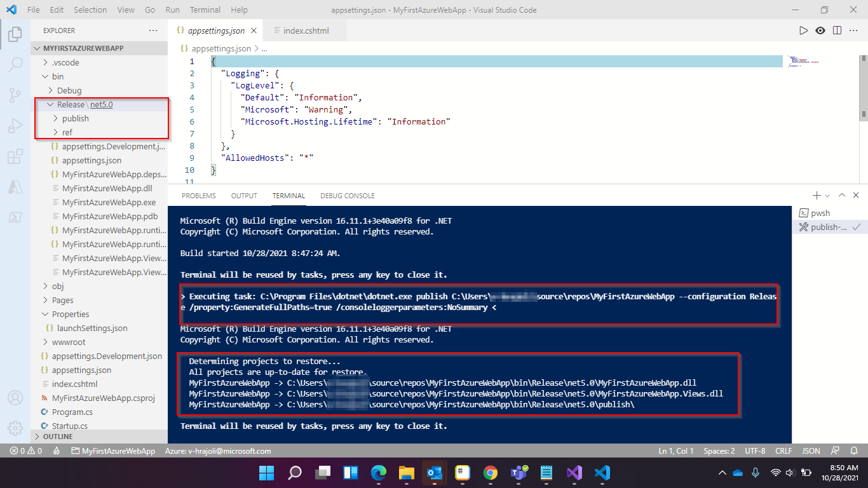Open the Help menu
Screen dimensions: 868x488
(240, 10)
